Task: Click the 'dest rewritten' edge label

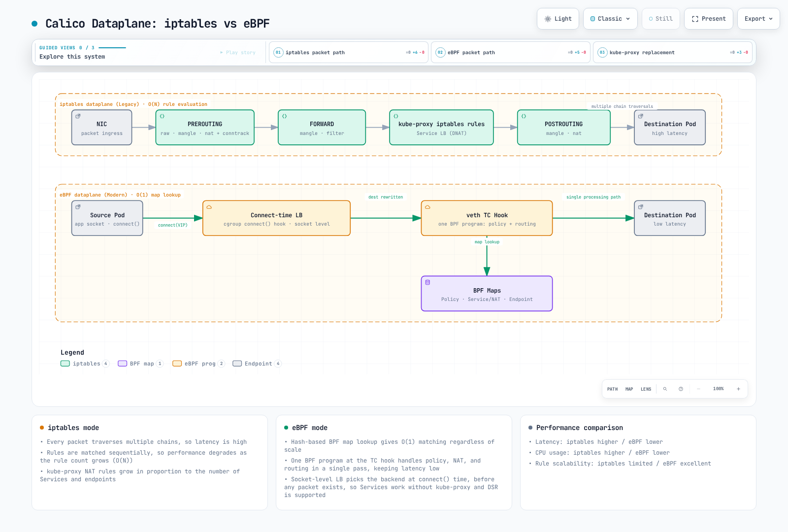Action: 386,197
